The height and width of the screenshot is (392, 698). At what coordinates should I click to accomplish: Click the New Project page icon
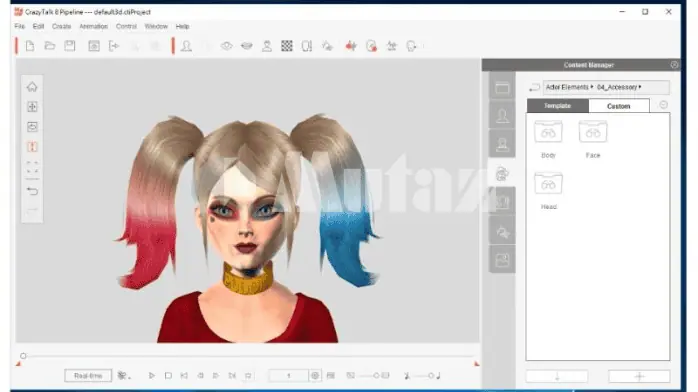coord(30,46)
